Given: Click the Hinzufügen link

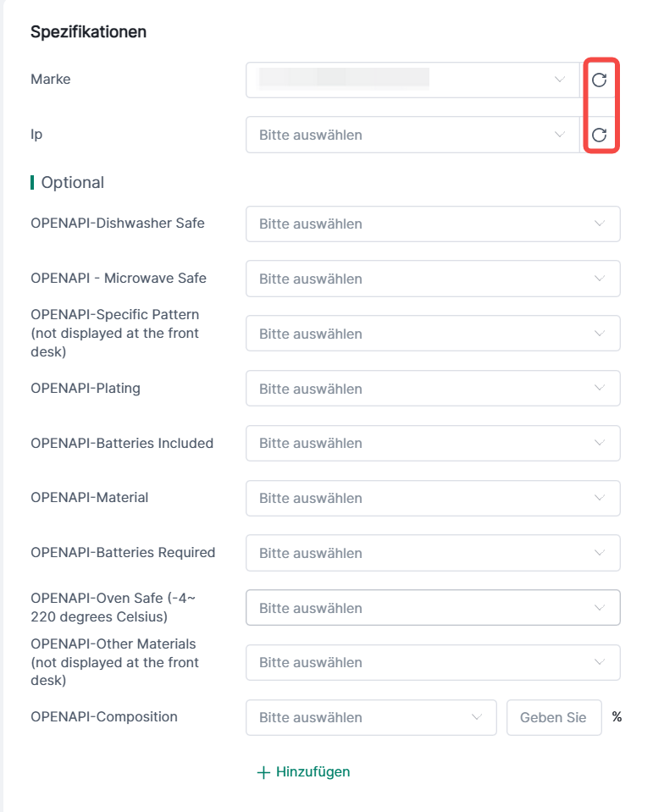Looking at the screenshot, I should 313,772.
